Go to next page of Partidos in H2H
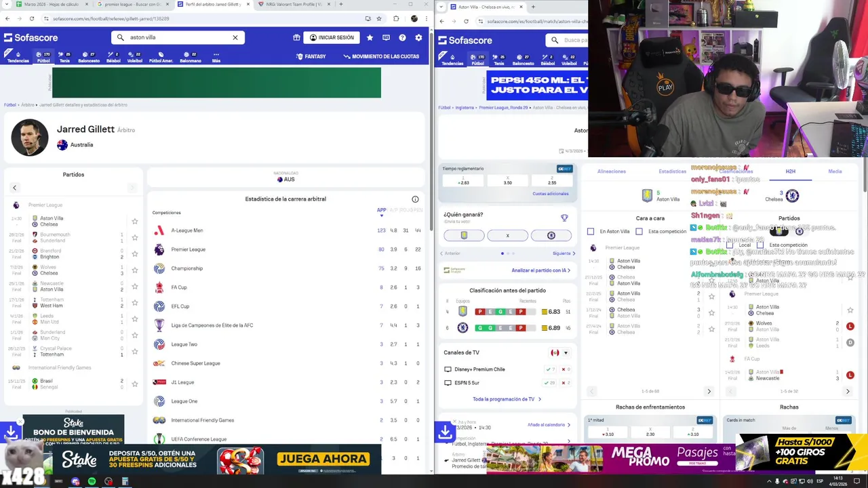The width and height of the screenshot is (868, 488). click(x=847, y=391)
